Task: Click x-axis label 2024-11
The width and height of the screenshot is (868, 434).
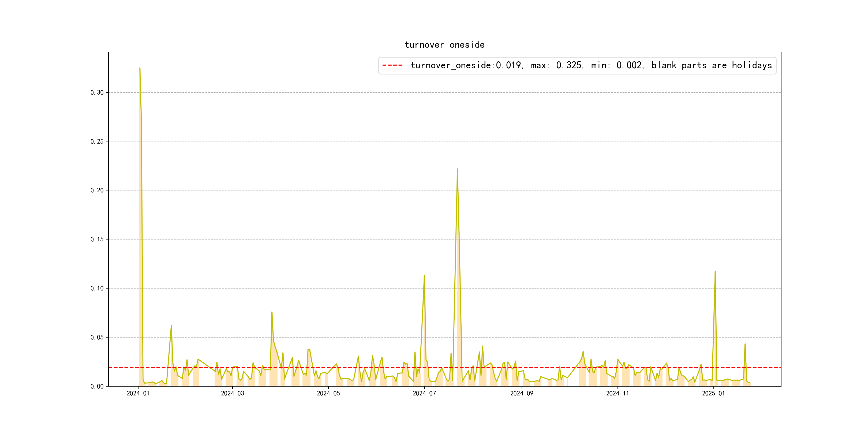Action: tap(617, 394)
